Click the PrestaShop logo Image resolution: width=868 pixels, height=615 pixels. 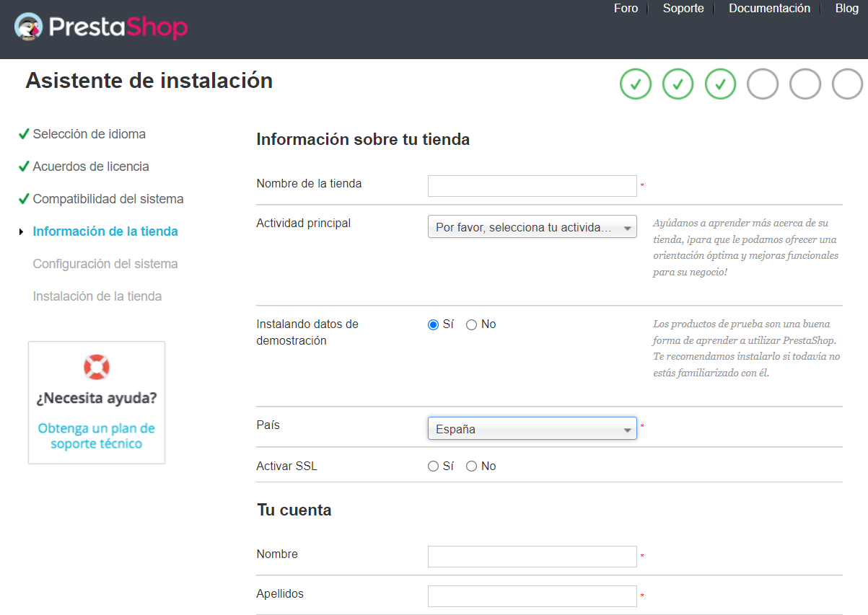pyautogui.click(x=100, y=27)
